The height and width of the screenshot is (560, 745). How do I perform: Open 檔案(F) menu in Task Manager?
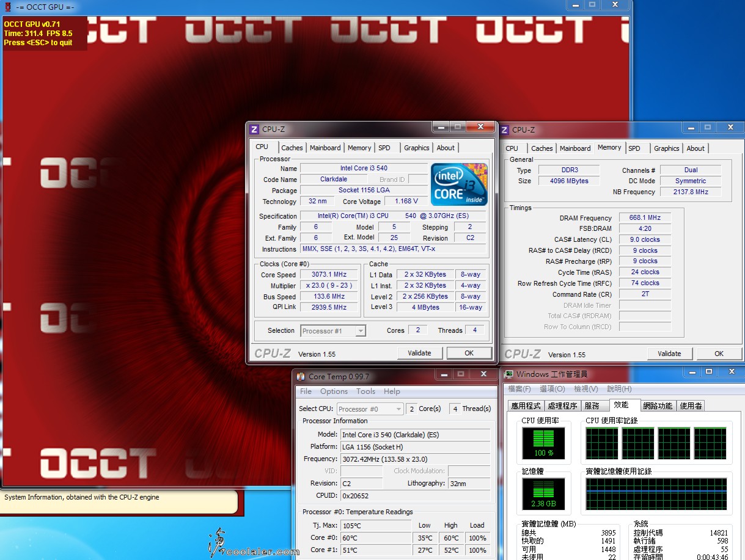coord(519,389)
